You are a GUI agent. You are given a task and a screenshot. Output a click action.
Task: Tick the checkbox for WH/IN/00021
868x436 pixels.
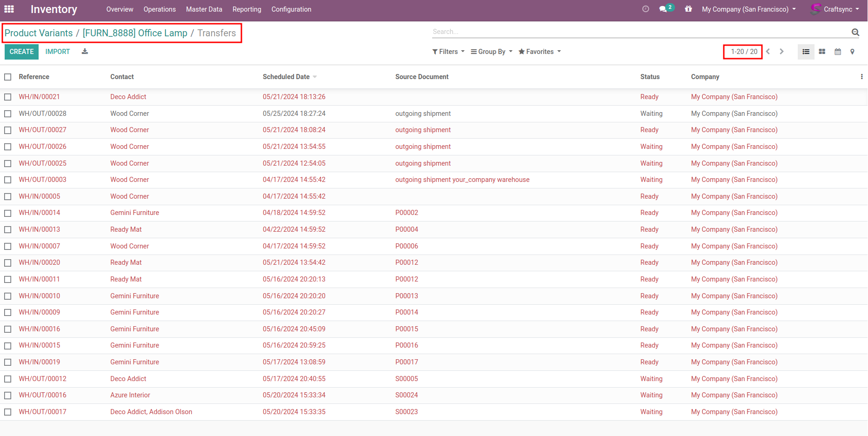[8, 97]
